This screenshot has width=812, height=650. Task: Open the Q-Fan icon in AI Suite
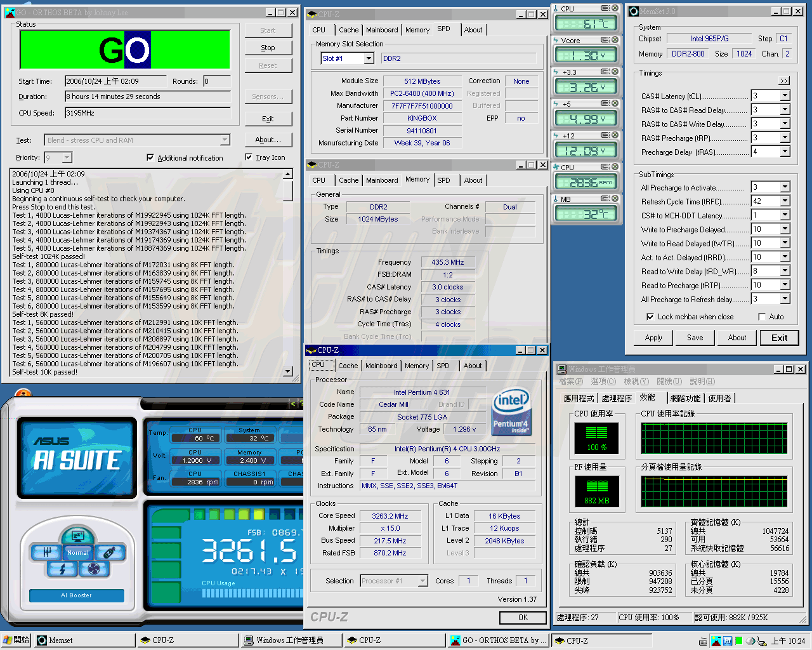pos(94,569)
